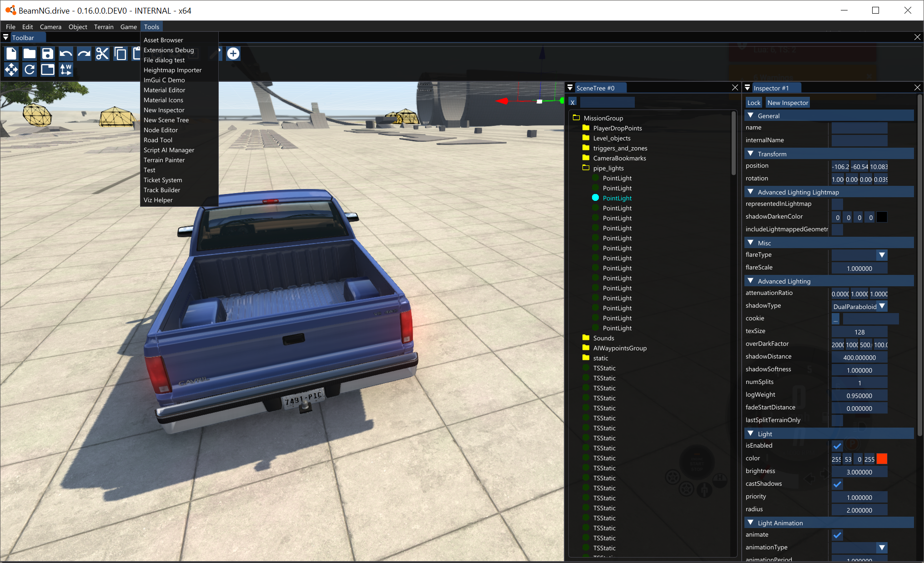Open the light color orange swatch
Viewport: 924px width, 563px height.
coord(882,459)
